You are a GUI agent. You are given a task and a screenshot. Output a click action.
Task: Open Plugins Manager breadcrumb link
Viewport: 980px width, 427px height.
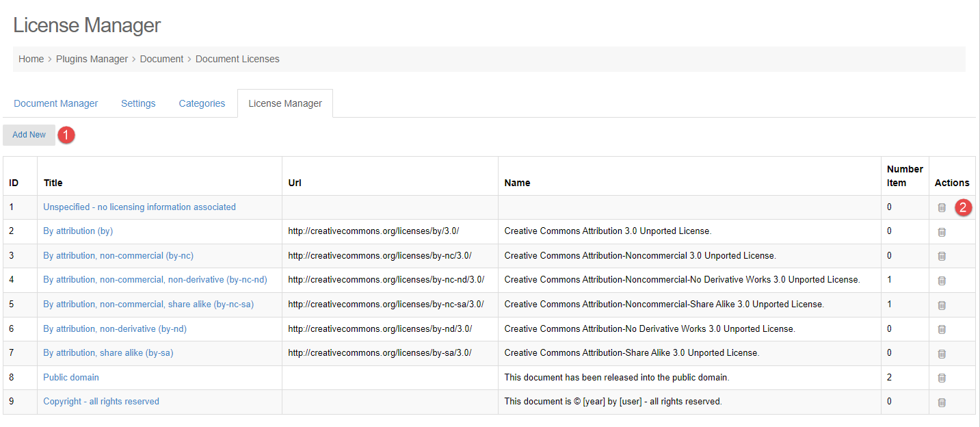coord(92,59)
